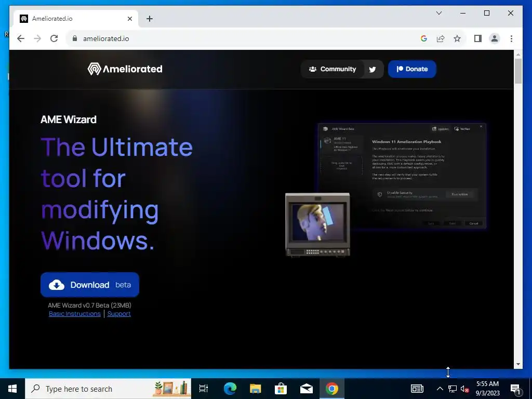The image size is (532, 399).
Task: Reload the Ameliorated.io page
Action: [x=54, y=38]
